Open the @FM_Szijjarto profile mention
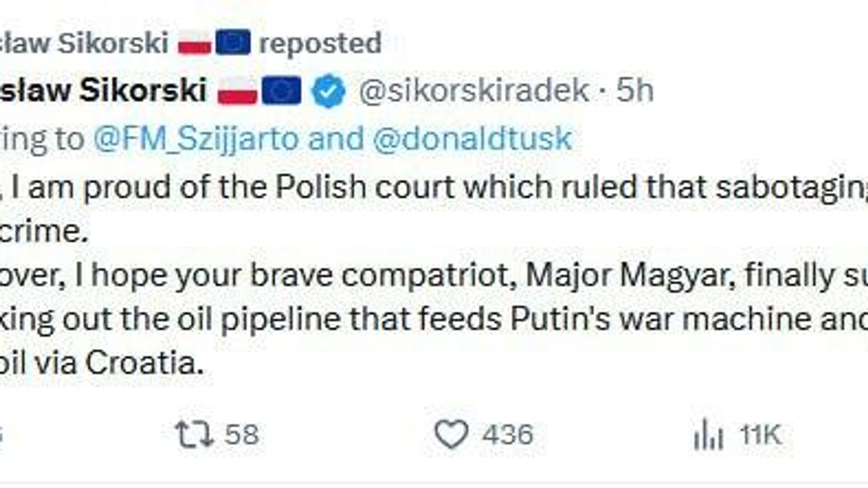This screenshot has width=868, height=488. tap(196, 138)
